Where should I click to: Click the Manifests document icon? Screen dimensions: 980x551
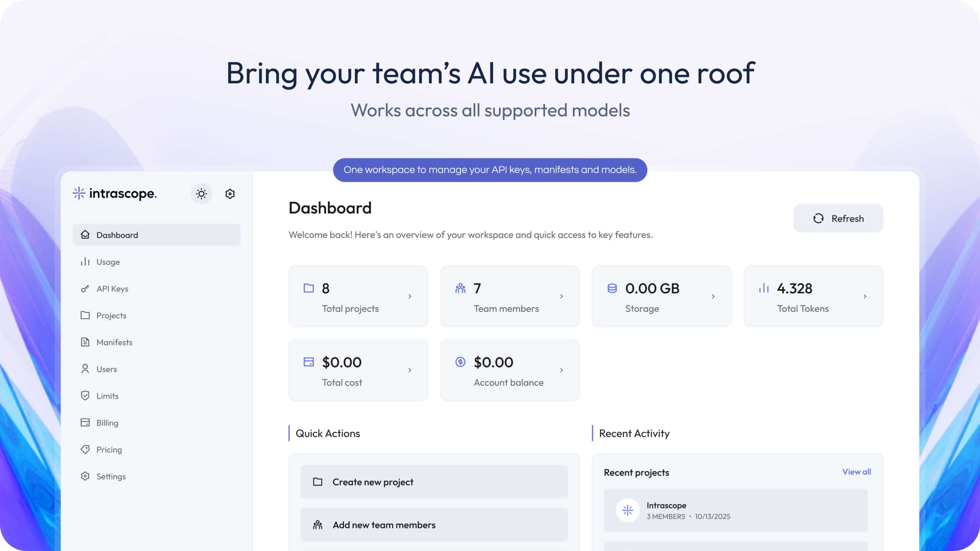coord(85,342)
